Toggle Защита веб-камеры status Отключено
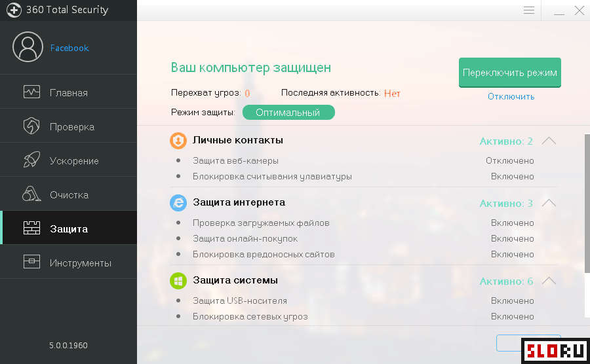The image size is (590, 364). point(510,161)
